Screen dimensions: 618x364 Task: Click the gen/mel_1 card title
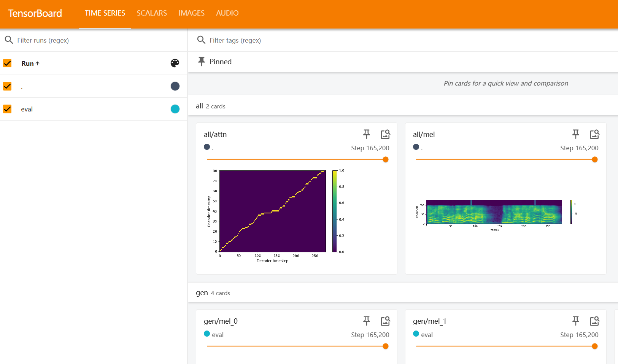[430, 321]
